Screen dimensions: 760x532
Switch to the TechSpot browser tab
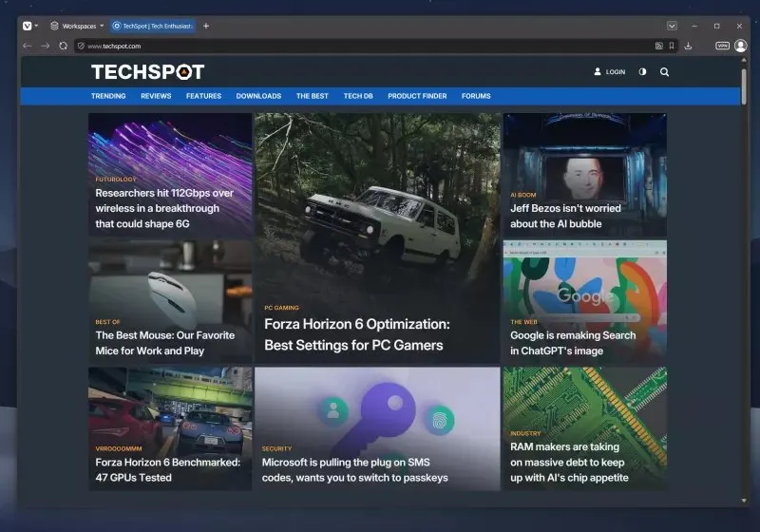(x=153, y=27)
